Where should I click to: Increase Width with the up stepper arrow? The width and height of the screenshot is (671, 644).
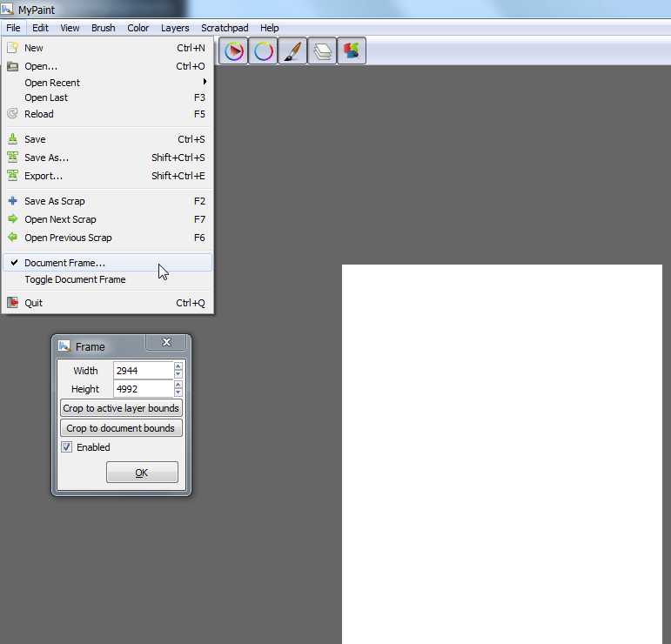178,366
